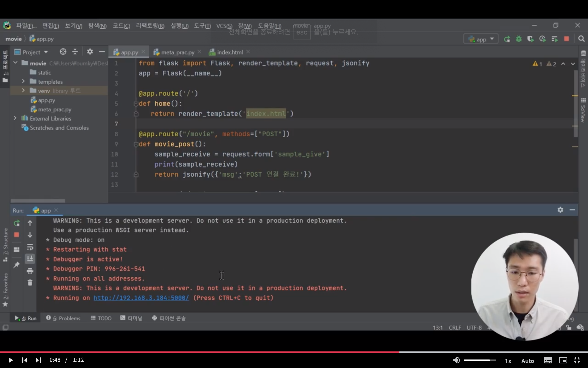588x368 pixels.
Task: Exit fullscreen video mode
Action: [x=577, y=360]
